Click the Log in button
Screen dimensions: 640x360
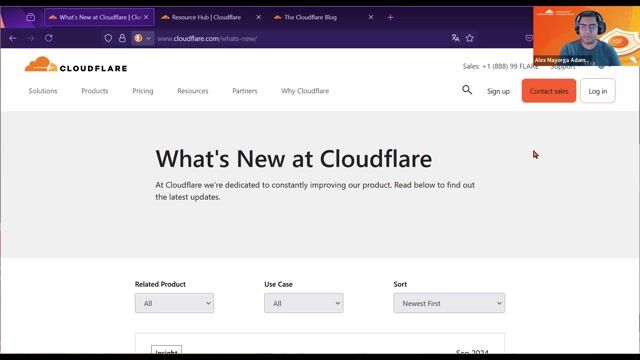pyautogui.click(x=598, y=91)
